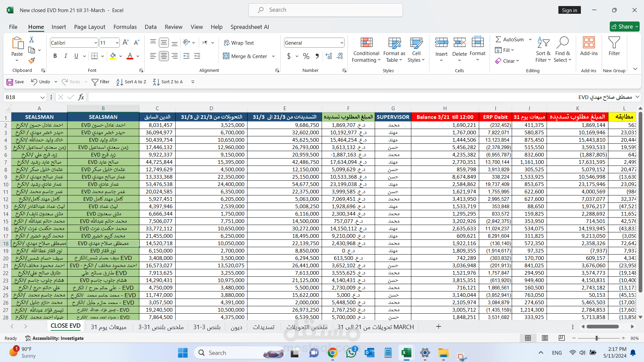Click the Cut scissors icon
The image size is (644, 362).
(32, 40)
